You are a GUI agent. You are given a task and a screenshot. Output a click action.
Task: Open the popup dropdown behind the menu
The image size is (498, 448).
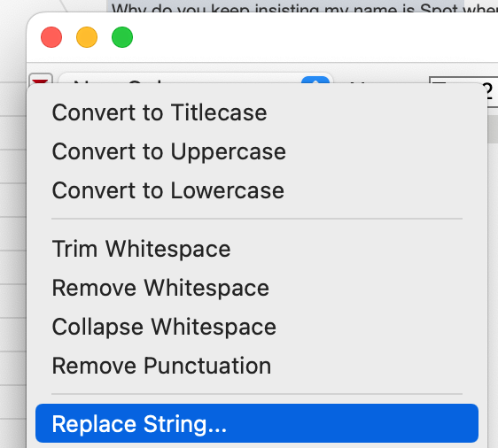[x=196, y=79]
